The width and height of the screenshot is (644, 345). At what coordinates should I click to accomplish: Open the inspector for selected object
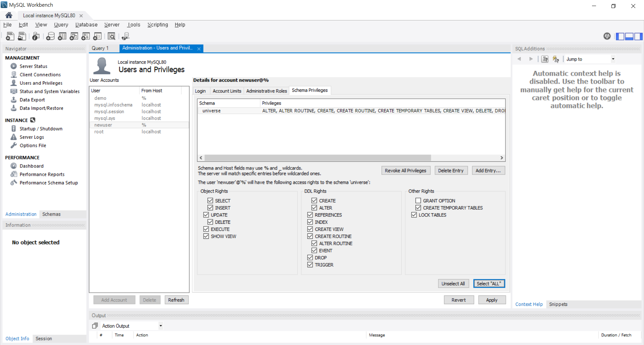[36, 36]
